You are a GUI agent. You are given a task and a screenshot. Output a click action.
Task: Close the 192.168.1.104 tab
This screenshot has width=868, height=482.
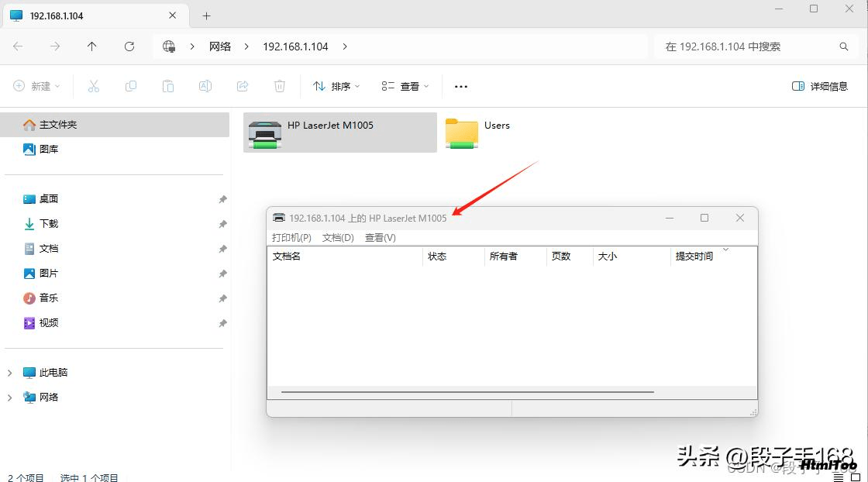click(173, 15)
